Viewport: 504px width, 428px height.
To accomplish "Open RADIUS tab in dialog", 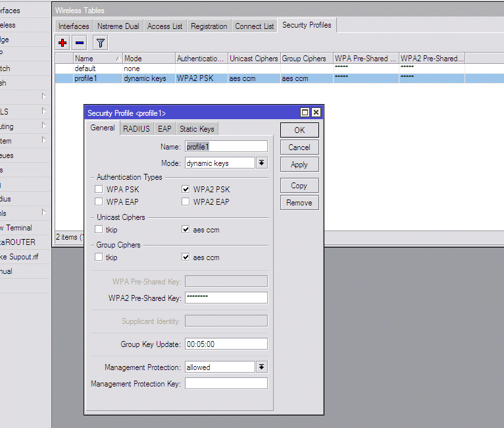I will point(136,129).
